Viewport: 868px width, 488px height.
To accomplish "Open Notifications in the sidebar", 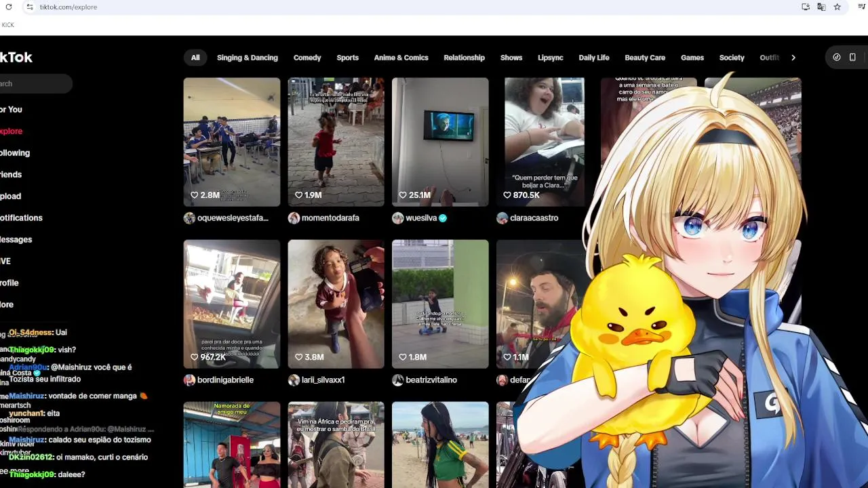I will [x=21, y=218].
